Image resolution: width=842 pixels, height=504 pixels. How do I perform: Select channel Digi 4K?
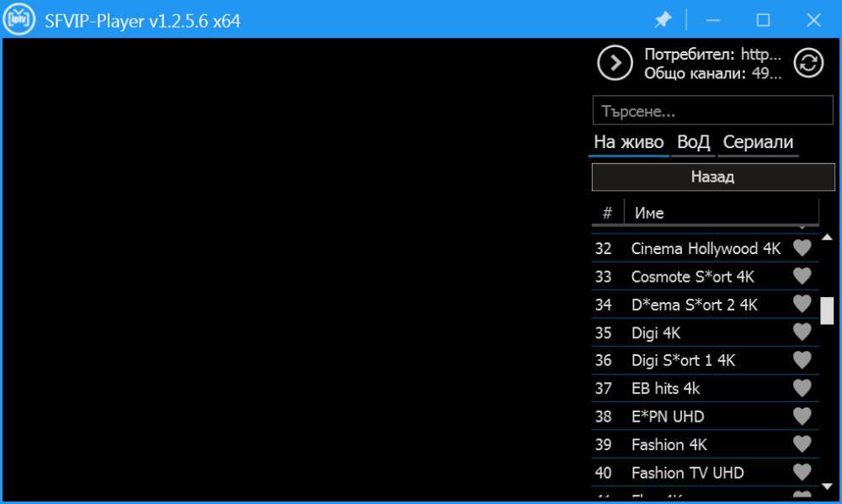706,333
